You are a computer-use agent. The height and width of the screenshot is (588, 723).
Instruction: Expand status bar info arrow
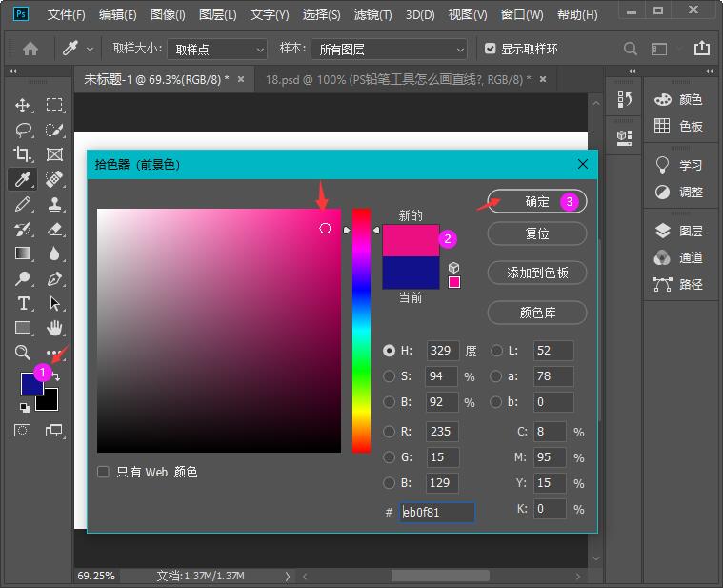(x=288, y=576)
